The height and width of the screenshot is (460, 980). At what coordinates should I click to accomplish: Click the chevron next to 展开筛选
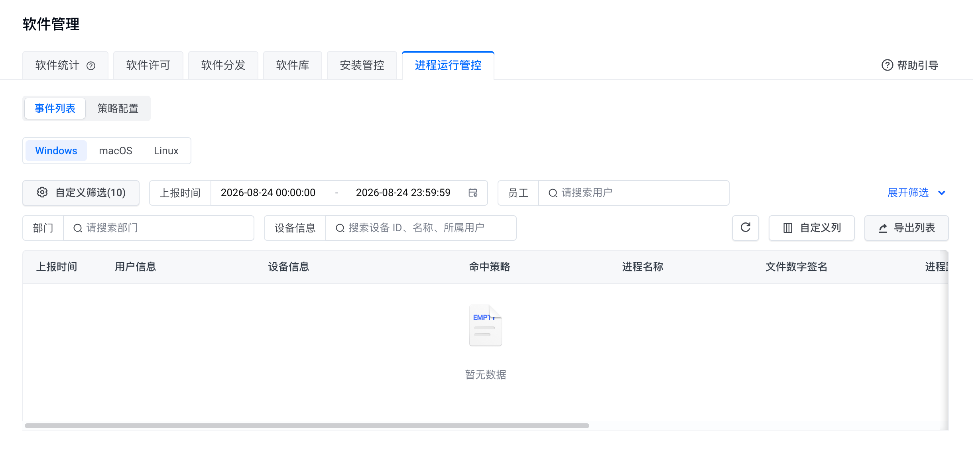(x=941, y=193)
